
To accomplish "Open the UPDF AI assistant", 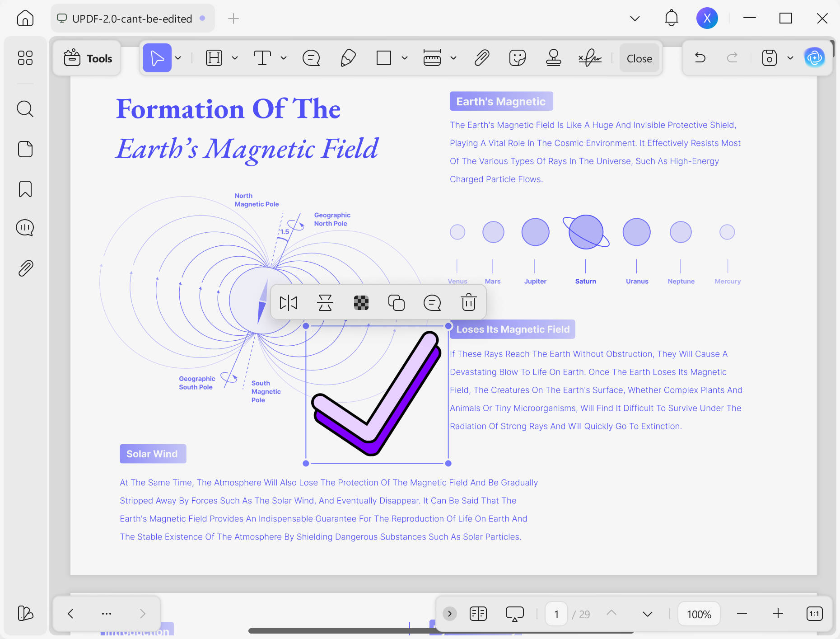I will pyautogui.click(x=814, y=57).
